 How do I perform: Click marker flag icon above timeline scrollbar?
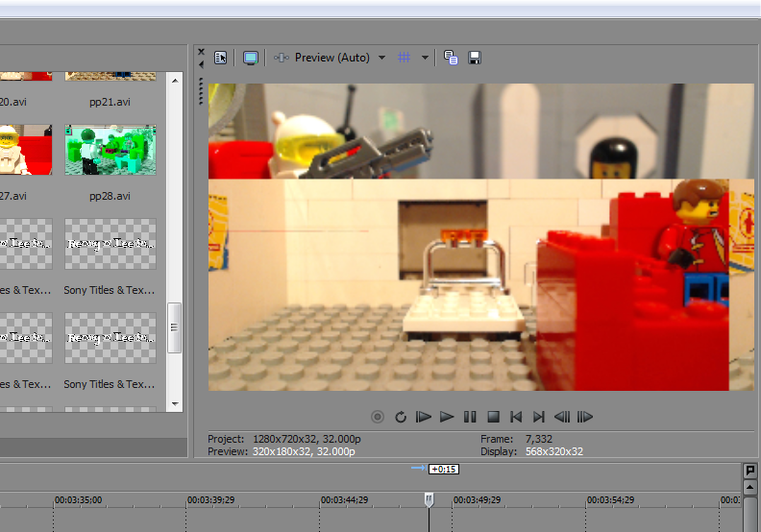[749, 470]
